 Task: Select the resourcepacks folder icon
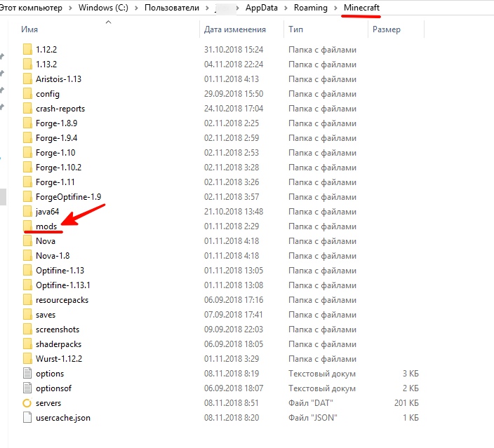coord(27,299)
